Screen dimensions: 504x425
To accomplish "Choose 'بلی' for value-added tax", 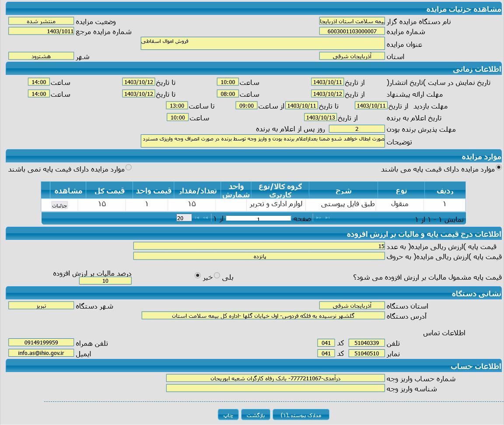I will [217, 275].
